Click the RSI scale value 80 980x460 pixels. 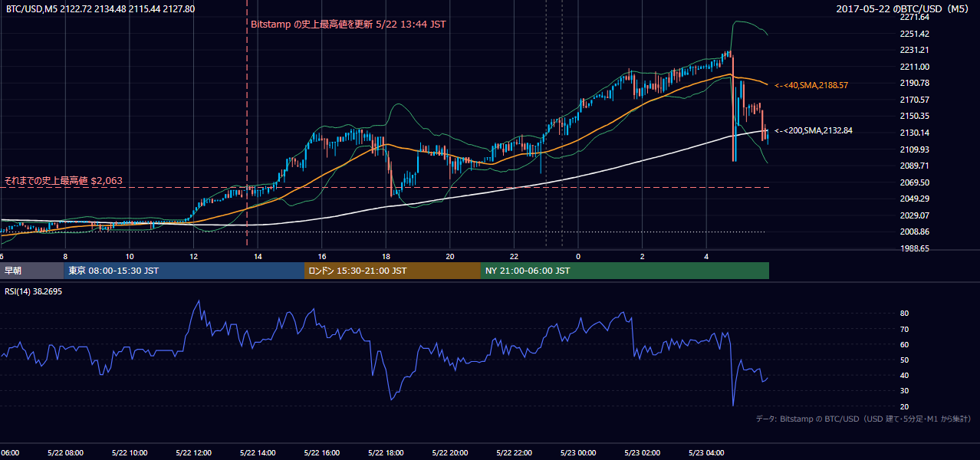pyautogui.click(x=904, y=314)
